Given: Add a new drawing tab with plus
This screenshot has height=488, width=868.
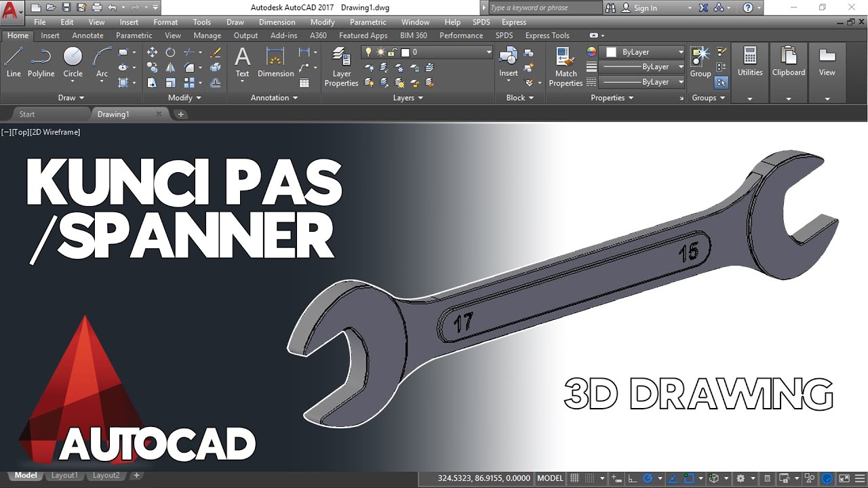Looking at the screenshot, I should (x=180, y=114).
